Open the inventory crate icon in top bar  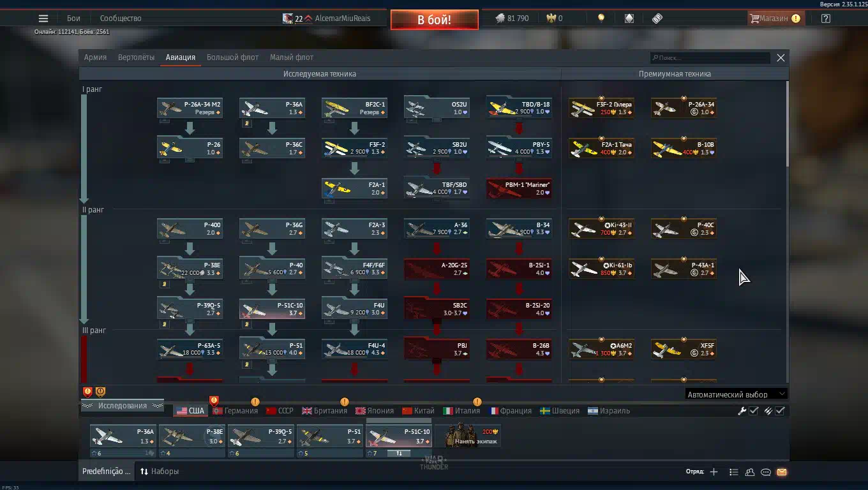629,19
